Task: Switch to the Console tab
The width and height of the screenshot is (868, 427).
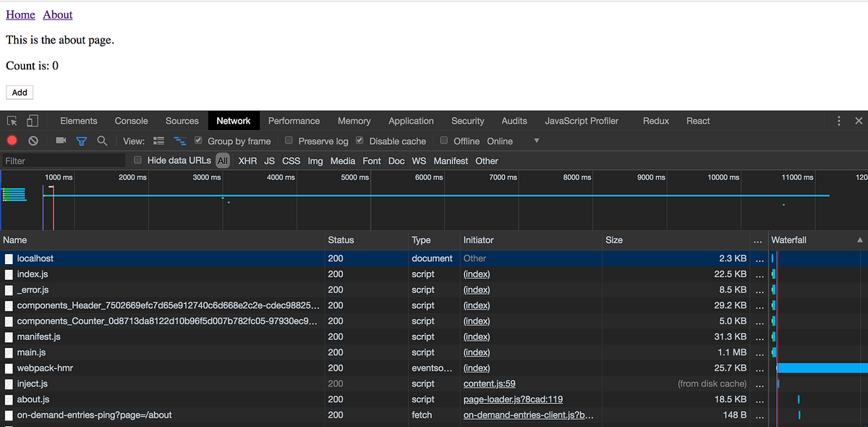Action: 131,121
